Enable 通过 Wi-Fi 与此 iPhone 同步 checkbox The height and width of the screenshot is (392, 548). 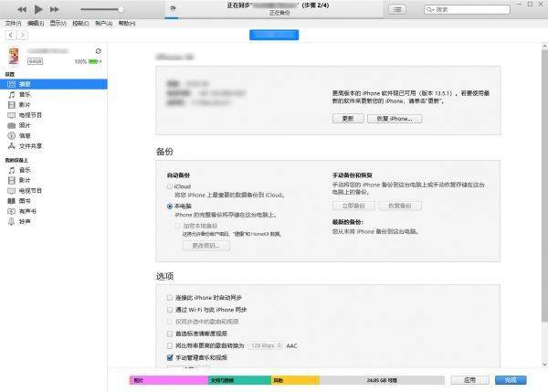click(170, 310)
